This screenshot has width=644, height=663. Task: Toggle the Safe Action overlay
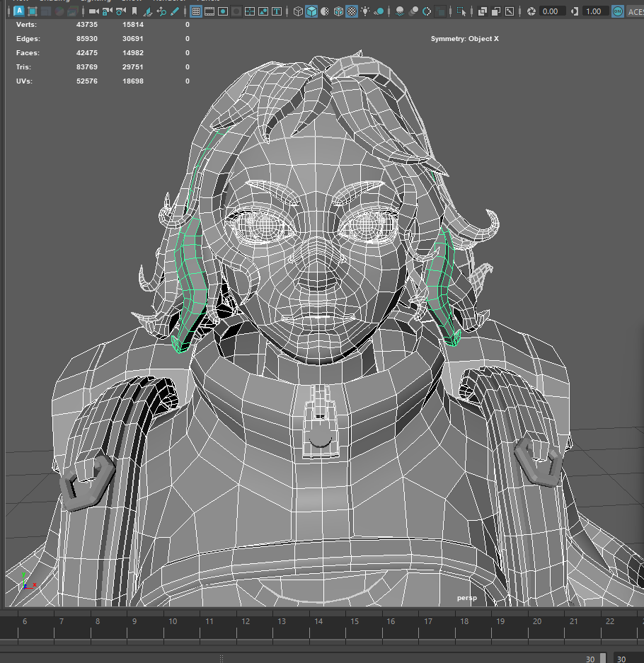pyautogui.click(x=263, y=11)
